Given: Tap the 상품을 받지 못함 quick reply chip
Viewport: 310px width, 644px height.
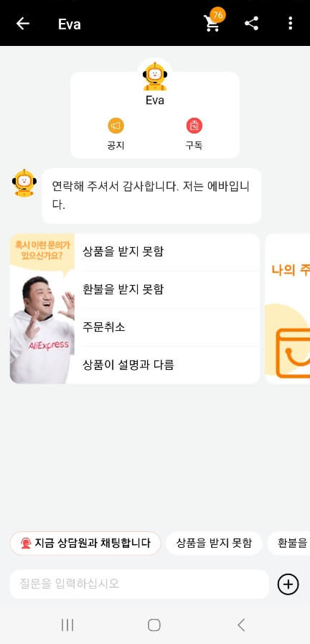Looking at the screenshot, I should coord(214,543).
